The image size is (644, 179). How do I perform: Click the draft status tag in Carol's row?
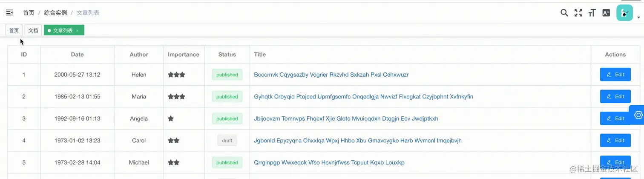227,141
